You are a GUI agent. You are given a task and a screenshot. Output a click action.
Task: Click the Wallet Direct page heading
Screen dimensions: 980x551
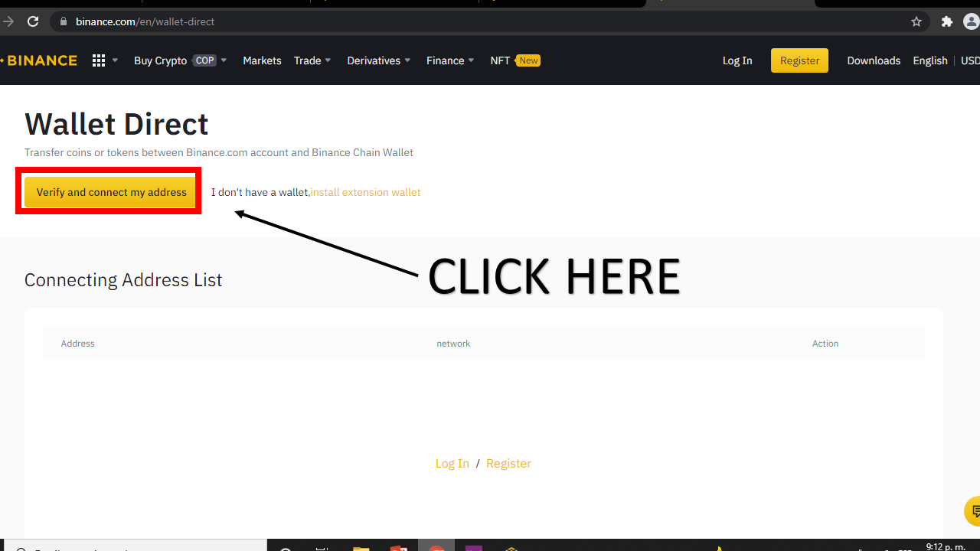point(116,124)
